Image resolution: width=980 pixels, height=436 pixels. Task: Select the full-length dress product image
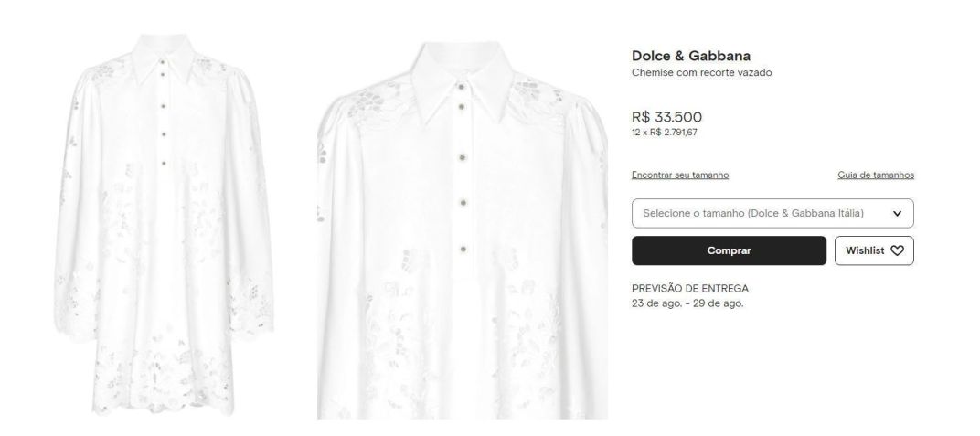click(x=164, y=225)
